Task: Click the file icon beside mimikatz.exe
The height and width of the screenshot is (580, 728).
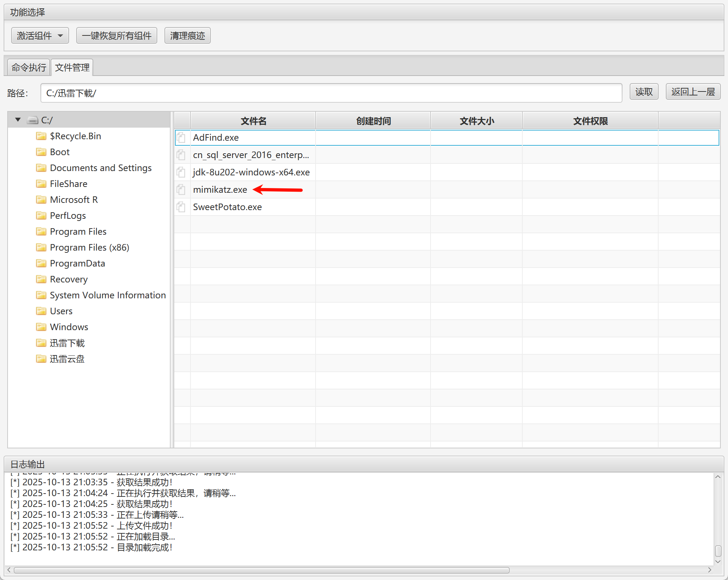Action: 181,189
